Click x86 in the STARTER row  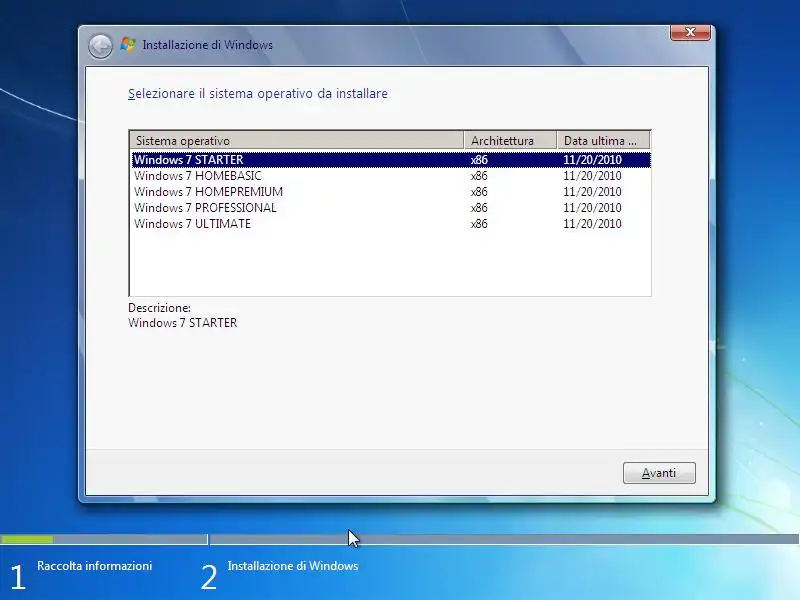click(479, 160)
